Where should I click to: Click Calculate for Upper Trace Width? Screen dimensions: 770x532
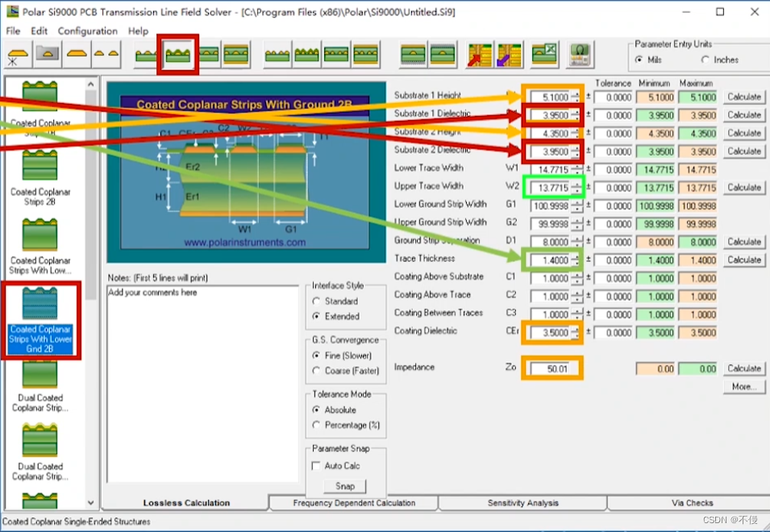tap(743, 188)
